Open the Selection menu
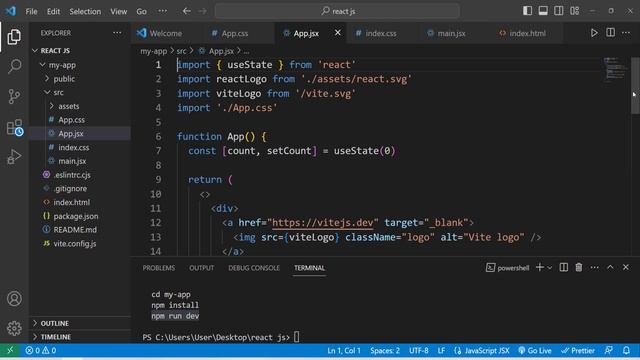This screenshot has width=640, height=360. click(85, 11)
